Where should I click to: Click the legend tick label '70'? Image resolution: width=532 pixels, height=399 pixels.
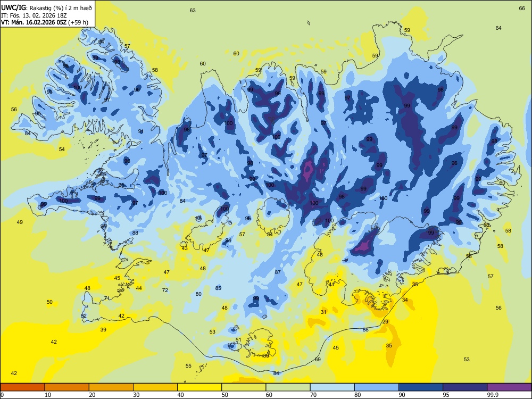pos(313,395)
